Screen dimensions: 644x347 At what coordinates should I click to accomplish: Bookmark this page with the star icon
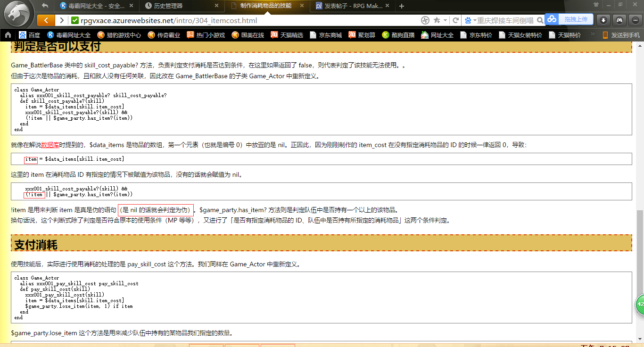(437, 20)
